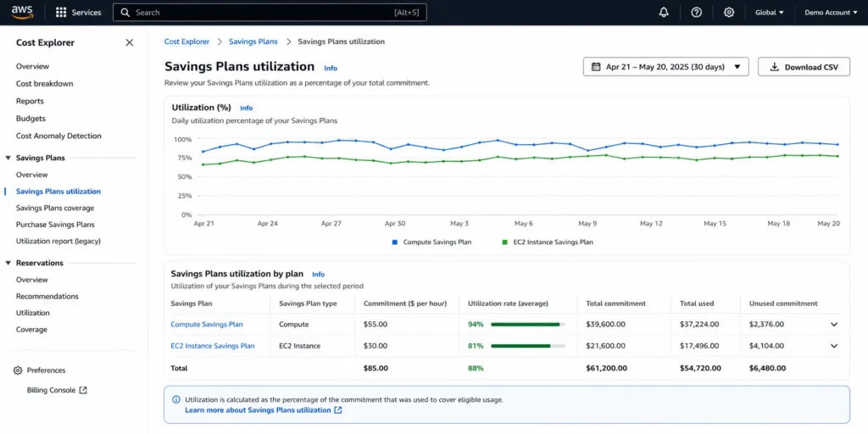
Task: Expand the Compute Savings Plan row chevron
Action: [834, 325]
